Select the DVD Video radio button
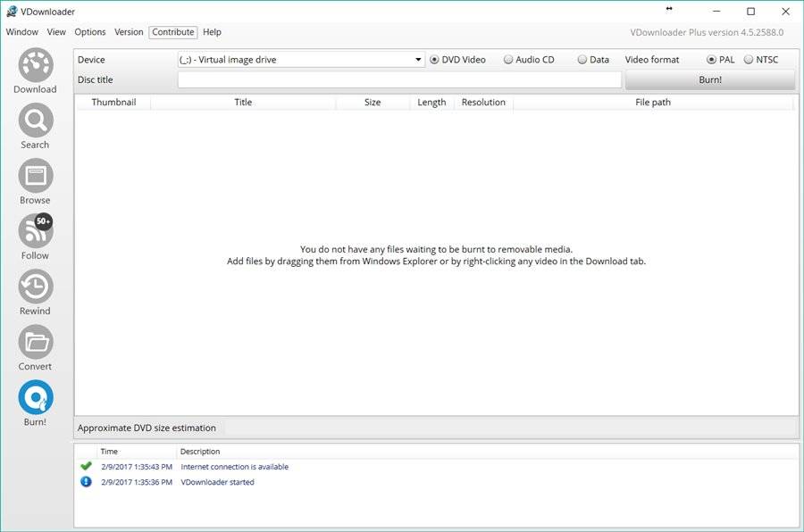 (435, 60)
